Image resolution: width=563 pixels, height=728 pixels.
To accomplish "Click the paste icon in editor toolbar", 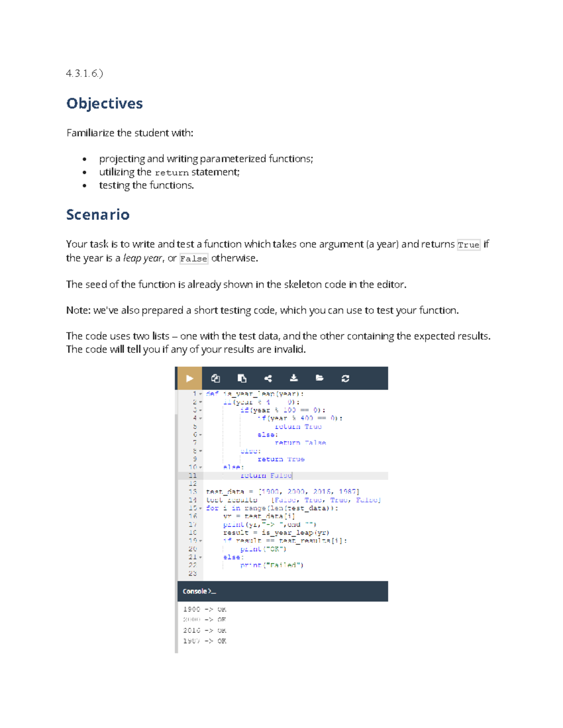I will coord(242,378).
